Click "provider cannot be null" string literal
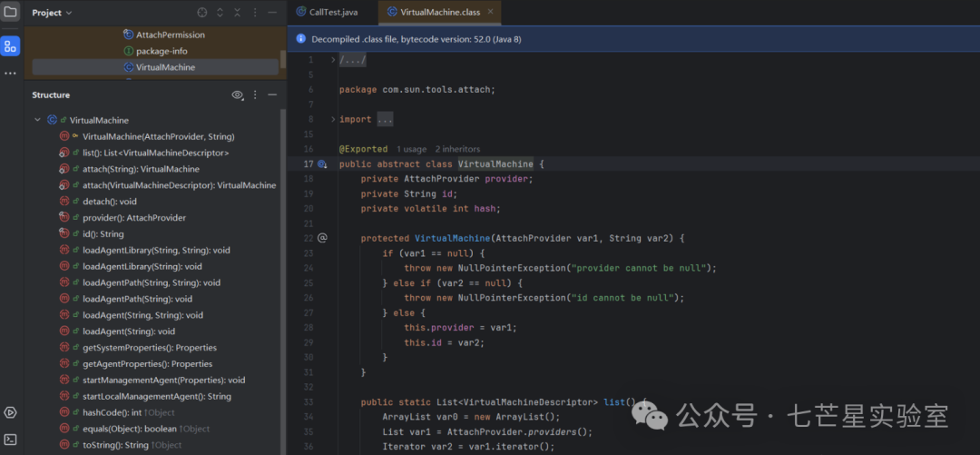This screenshot has height=455, width=980. click(x=636, y=268)
